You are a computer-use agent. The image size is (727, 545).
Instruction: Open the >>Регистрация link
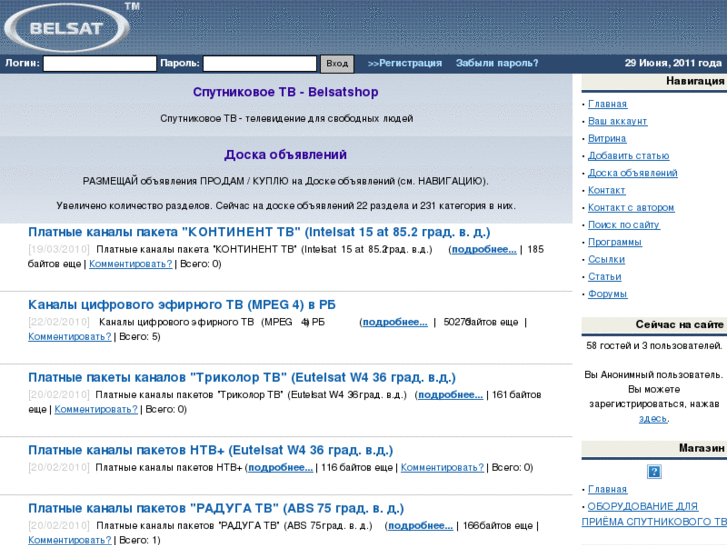coord(405,63)
